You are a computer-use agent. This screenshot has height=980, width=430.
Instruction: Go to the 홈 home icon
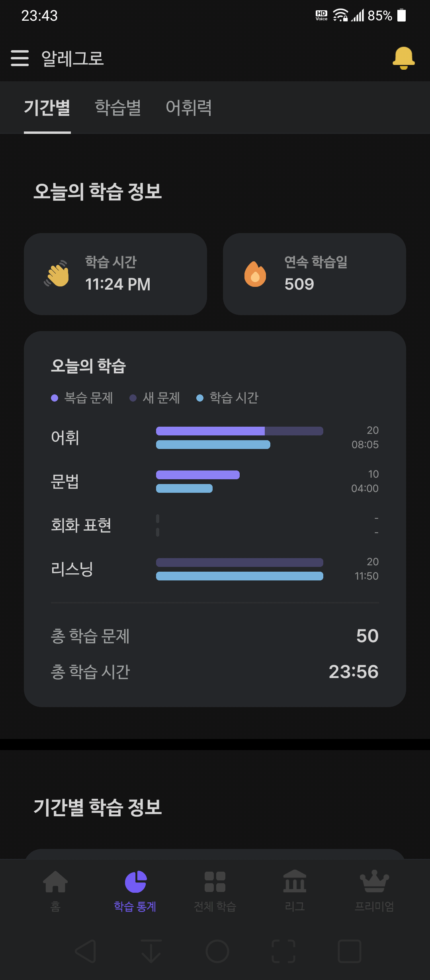tap(55, 882)
